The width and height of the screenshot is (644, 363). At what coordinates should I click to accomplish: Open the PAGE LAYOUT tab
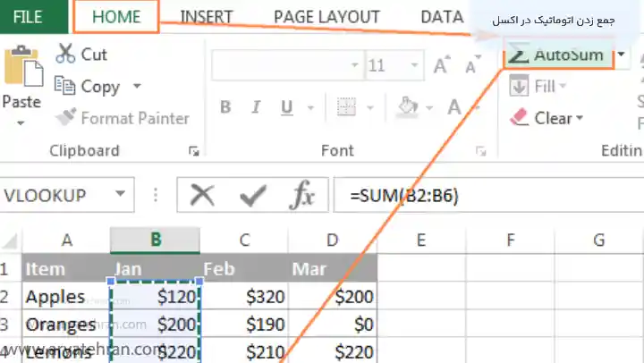325,16
